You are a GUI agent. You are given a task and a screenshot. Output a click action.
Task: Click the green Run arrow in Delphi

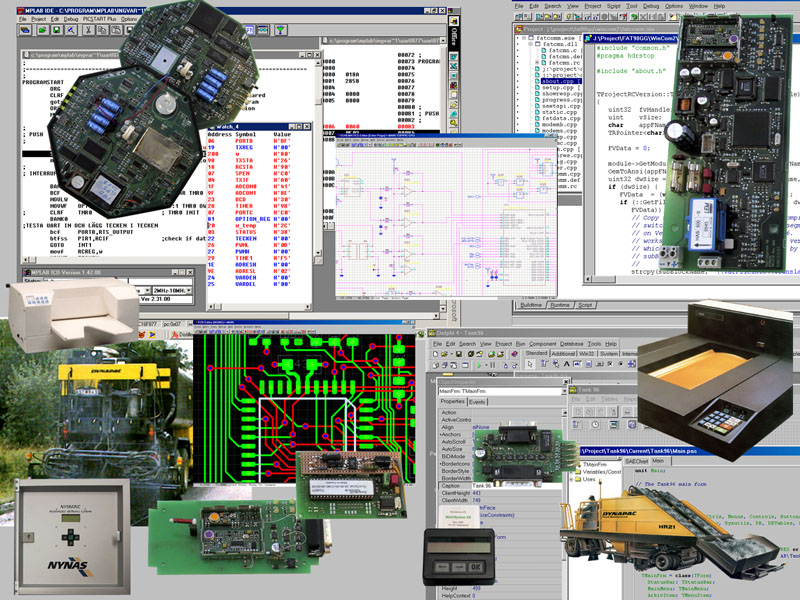coord(479,365)
